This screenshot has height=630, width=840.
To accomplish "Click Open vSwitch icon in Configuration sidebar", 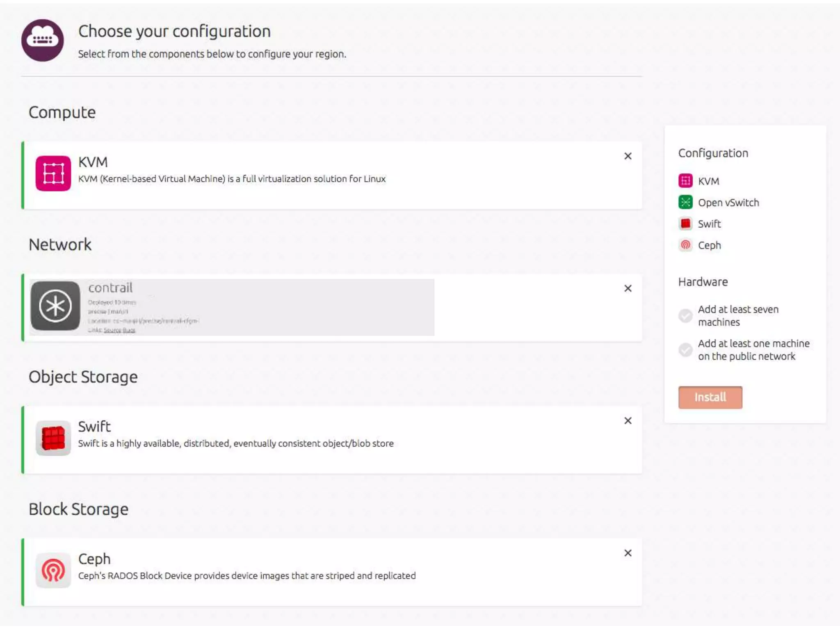I will tap(685, 202).
